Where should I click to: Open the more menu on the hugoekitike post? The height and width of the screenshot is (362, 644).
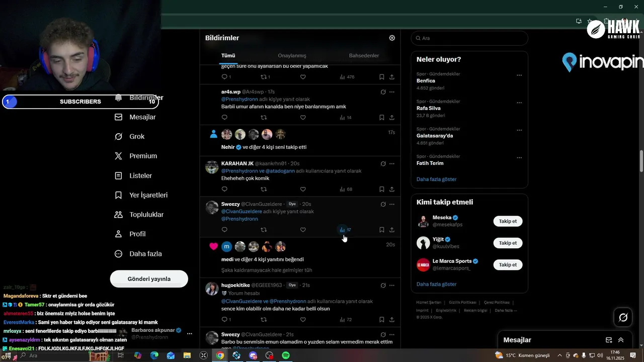tap(392, 286)
